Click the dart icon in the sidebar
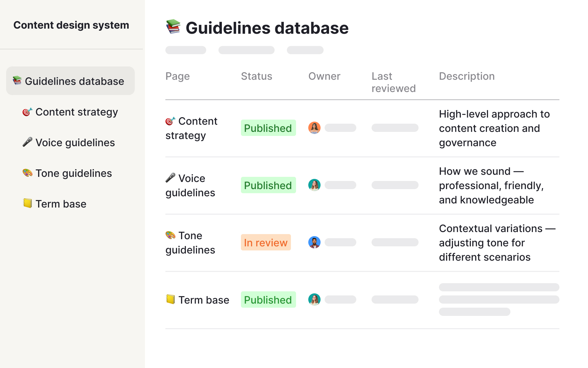 pos(27,112)
